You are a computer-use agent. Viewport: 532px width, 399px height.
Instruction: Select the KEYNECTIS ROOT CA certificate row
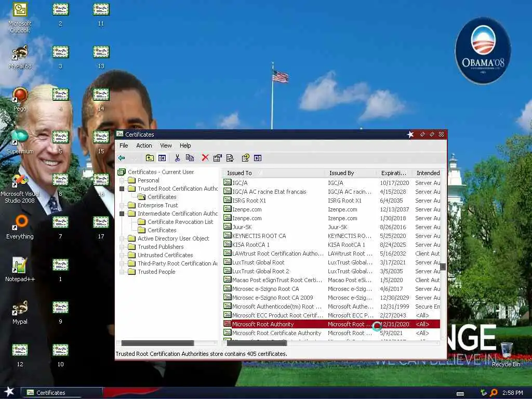click(331, 236)
